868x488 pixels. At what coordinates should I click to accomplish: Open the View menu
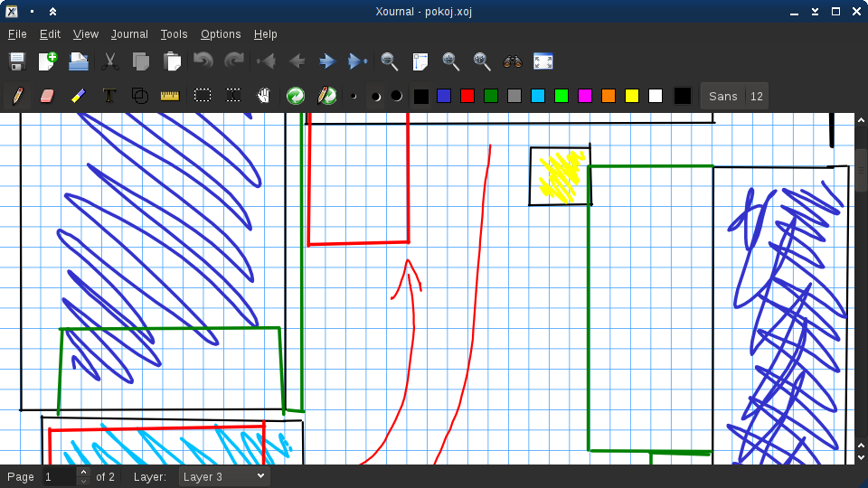coord(86,34)
